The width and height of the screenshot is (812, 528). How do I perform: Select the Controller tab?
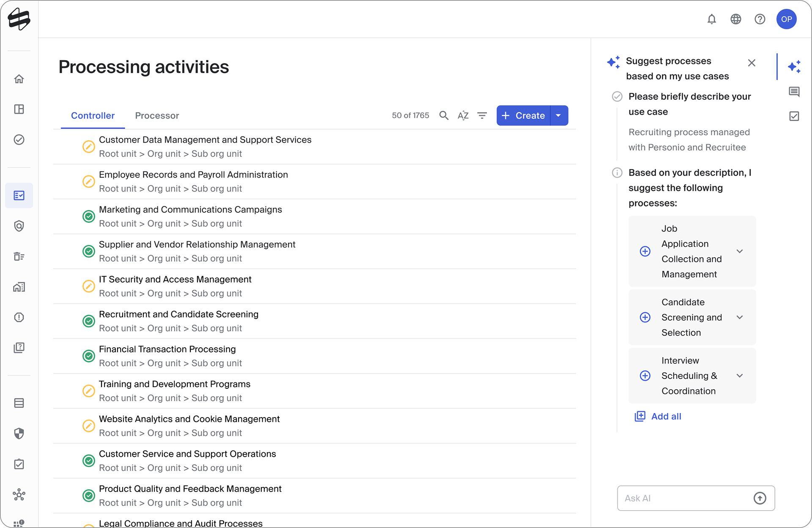pyautogui.click(x=93, y=115)
